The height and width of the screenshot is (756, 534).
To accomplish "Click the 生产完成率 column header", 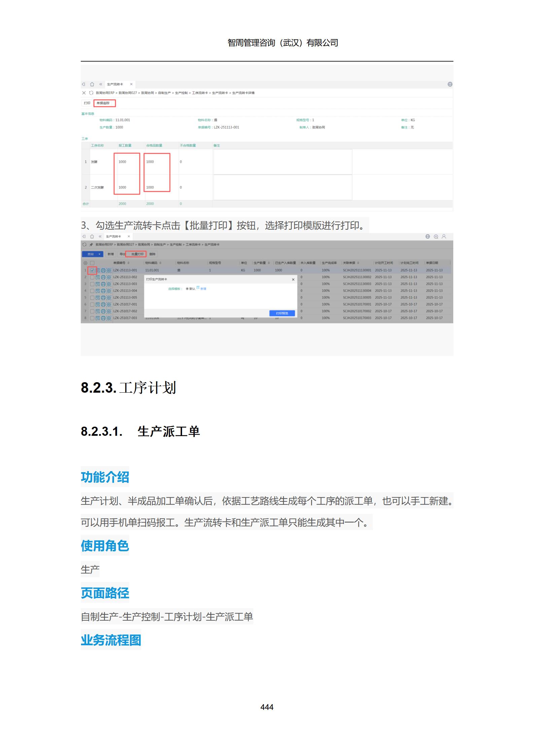I will click(x=329, y=263).
